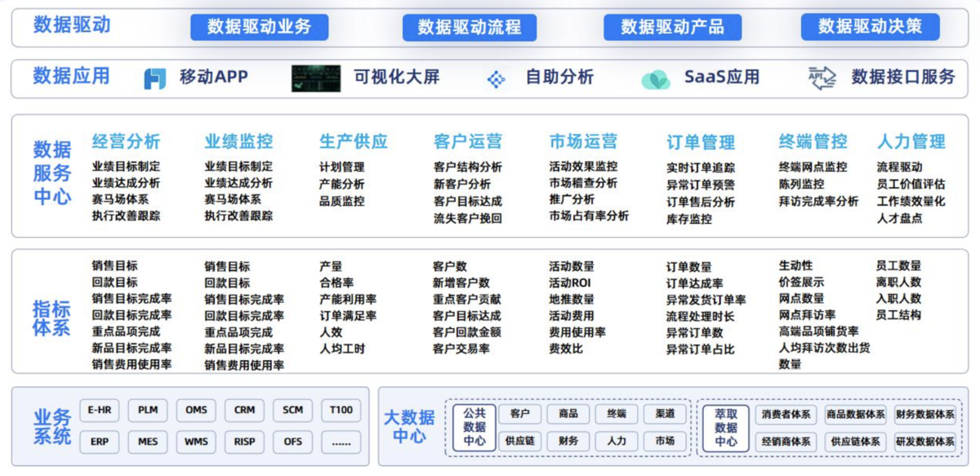The width and height of the screenshot is (980, 476).
Task: Select the PLM system box
Action: [x=148, y=410]
